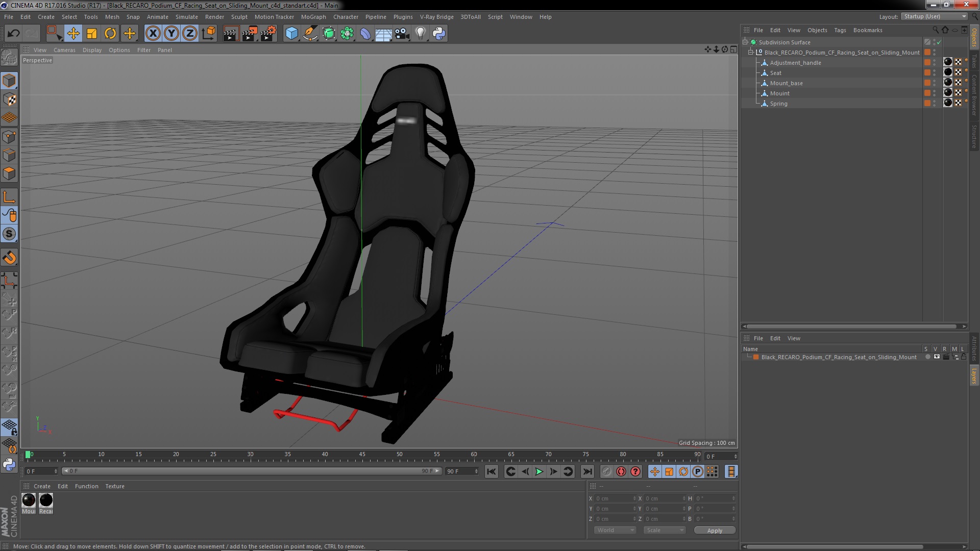Toggle Y axis lock
The height and width of the screenshot is (551, 980).
pos(171,34)
